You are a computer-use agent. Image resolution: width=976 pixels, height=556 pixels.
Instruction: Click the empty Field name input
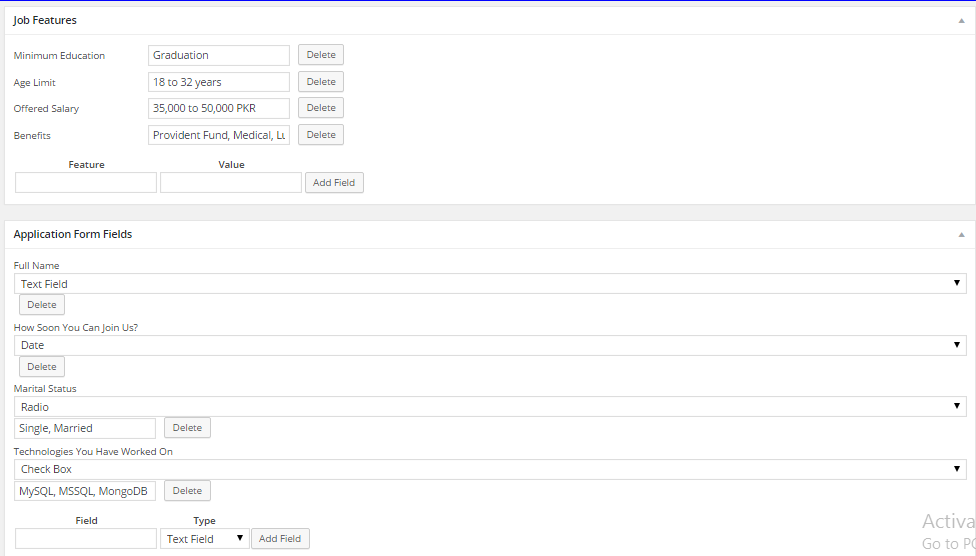click(86, 539)
